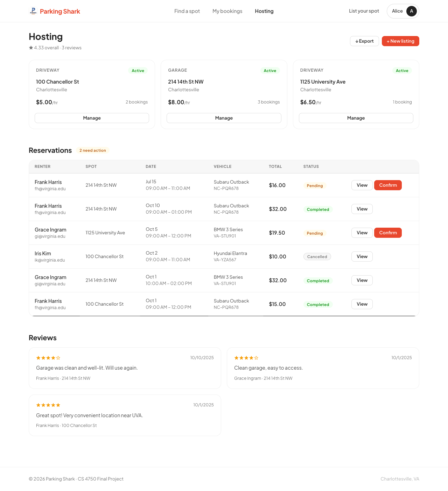Open the Alice account menu
The height and width of the screenshot is (491, 448).
click(403, 11)
